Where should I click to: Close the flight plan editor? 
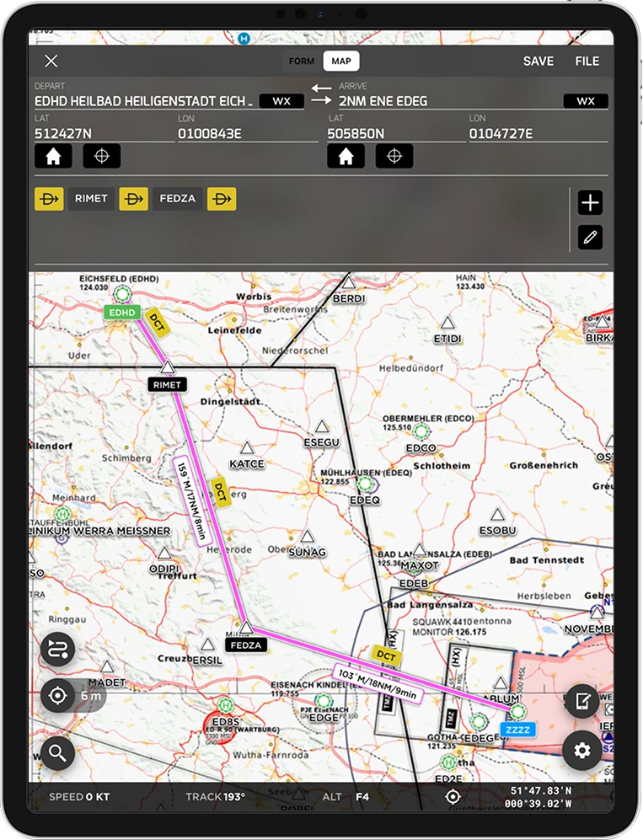pyautogui.click(x=51, y=61)
